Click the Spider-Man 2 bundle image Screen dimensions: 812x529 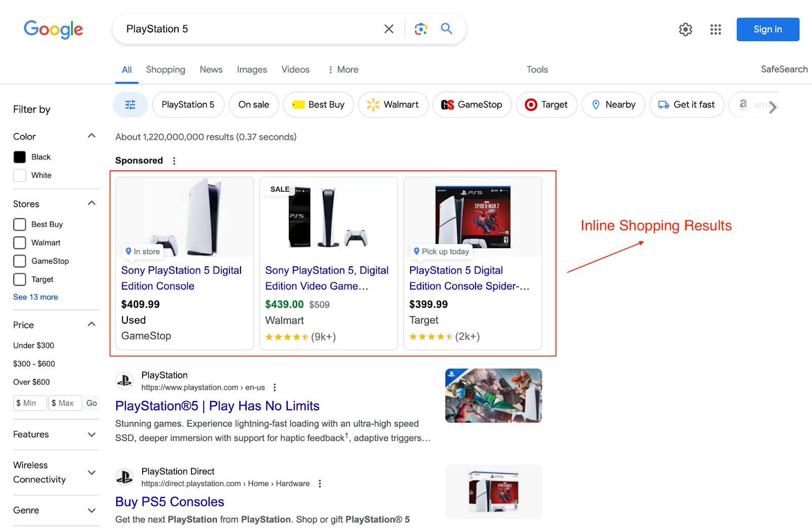pos(473,217)
